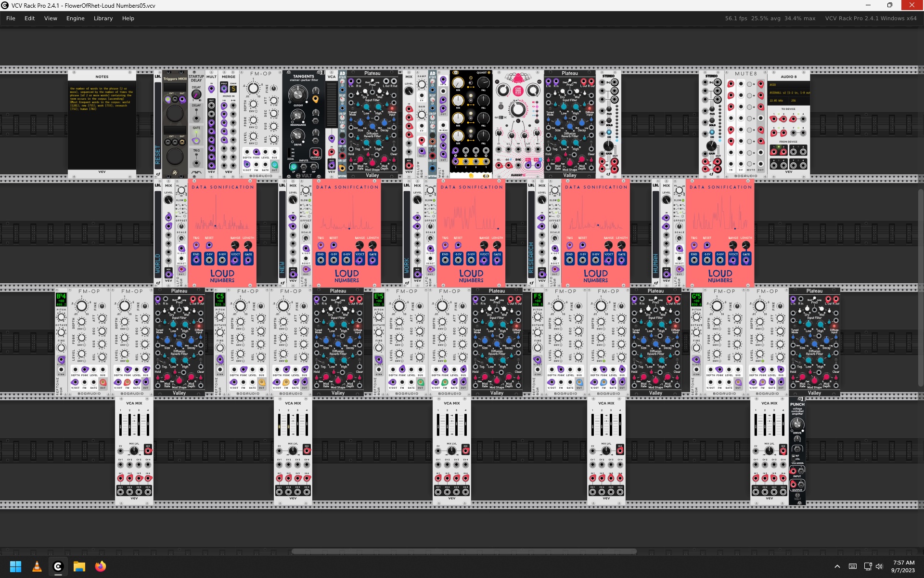
Task: Click the Tuned Mode button on the Plateau next to the VCA
Action: tap(353, 108)
